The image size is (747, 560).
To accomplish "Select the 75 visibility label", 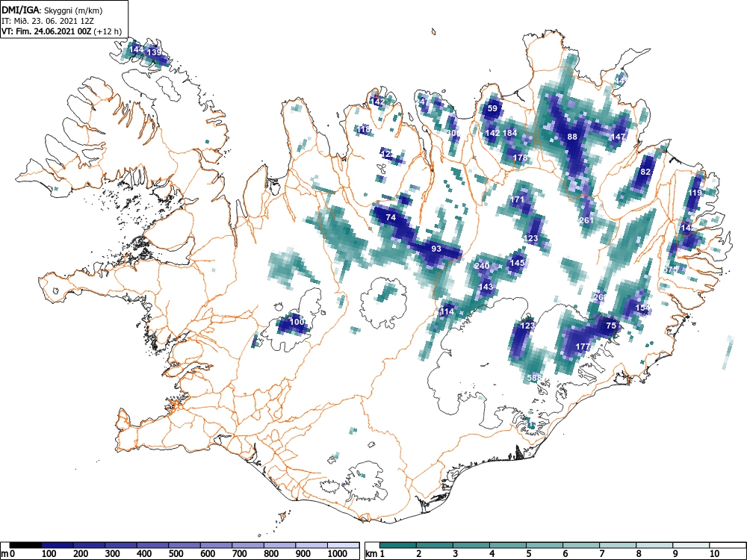I will click(x=611, y=326).
